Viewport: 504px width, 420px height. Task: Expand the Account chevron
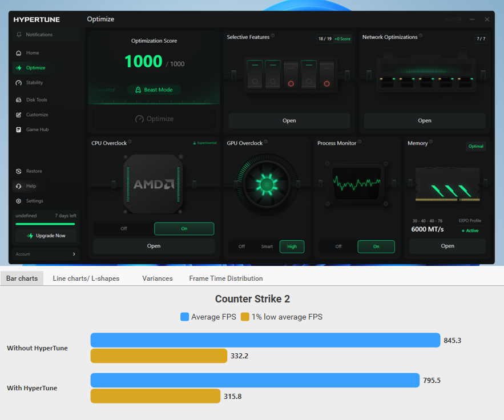(74, 254)
